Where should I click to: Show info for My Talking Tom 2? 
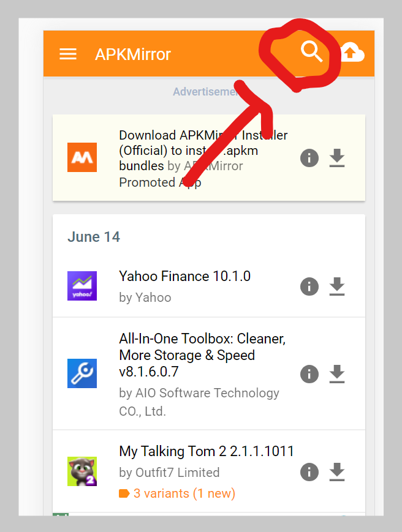(x=309, y=472)
